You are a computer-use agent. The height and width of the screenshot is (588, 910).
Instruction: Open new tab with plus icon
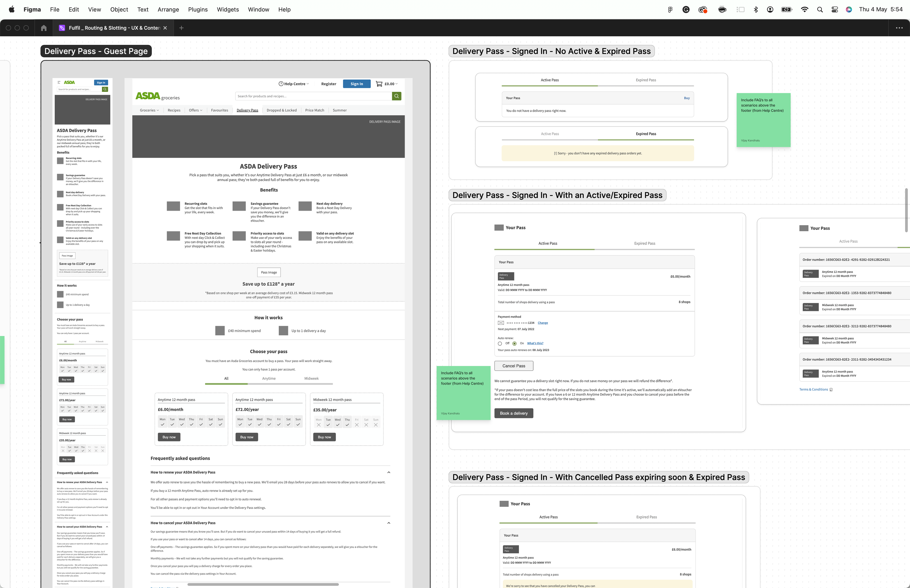click(181, 28)
